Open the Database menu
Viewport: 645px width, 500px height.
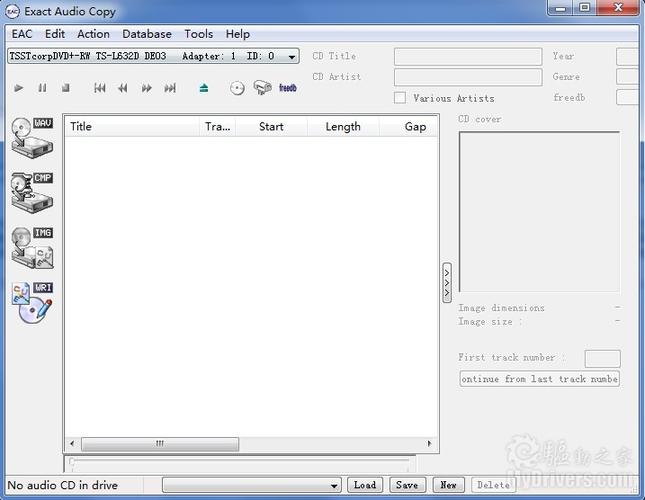(147, 34)
